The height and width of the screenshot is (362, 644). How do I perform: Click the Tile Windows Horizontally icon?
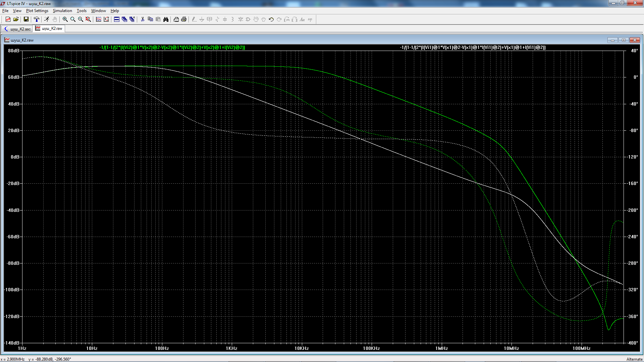[x=117, y=19]
